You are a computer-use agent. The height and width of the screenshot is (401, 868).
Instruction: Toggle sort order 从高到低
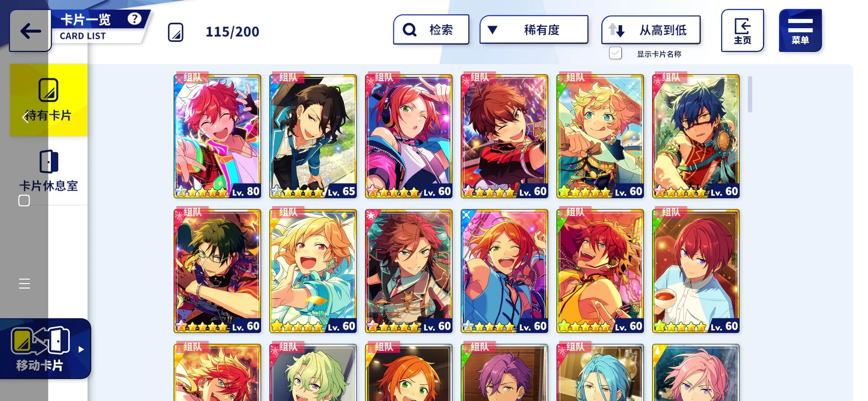pyautogui.click(x=651, y=30)
